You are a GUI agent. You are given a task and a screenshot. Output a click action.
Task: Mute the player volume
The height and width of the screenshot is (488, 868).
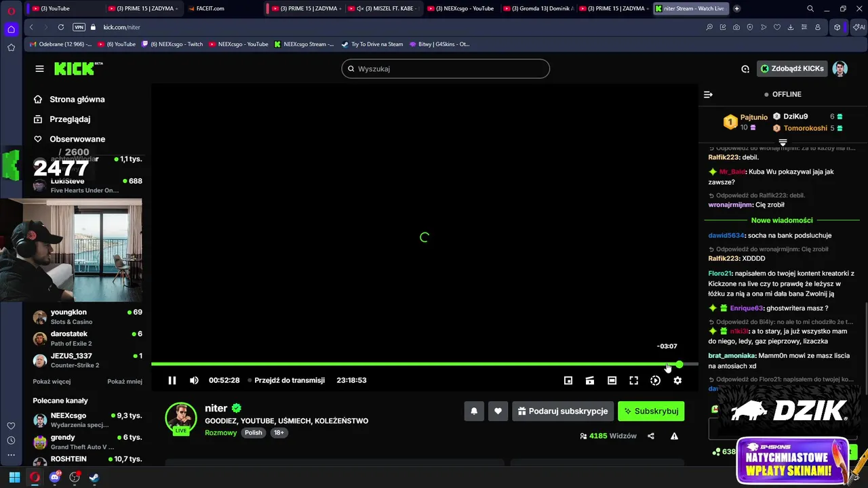click(x=194, y=380)
